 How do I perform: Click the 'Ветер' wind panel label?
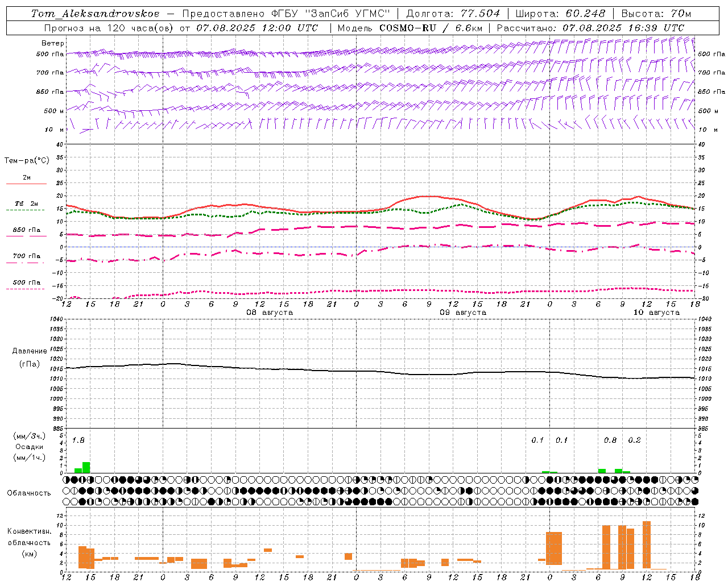(x=53, y=43)
